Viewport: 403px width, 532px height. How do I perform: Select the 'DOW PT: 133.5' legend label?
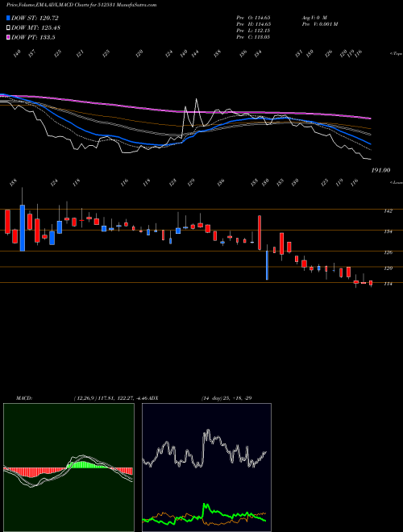point(33,37)
